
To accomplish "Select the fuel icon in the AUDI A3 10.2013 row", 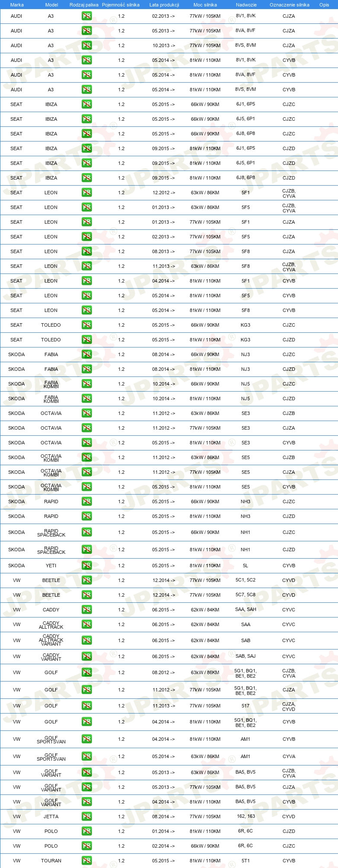I will click(x=87, y=45).
